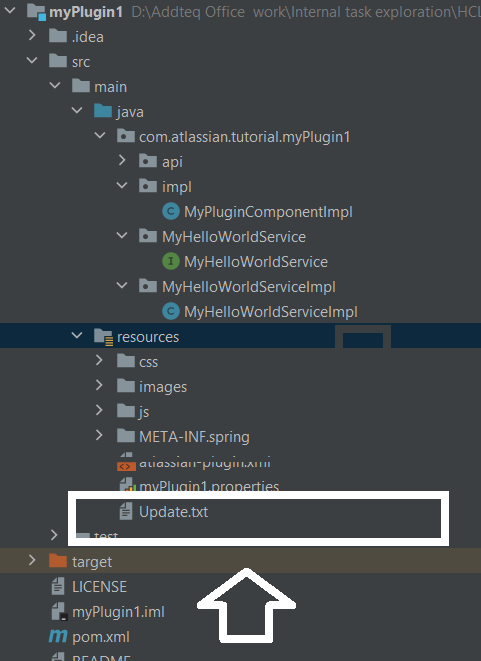
Task: Expand the js folder
Action: tap(99, 411)
